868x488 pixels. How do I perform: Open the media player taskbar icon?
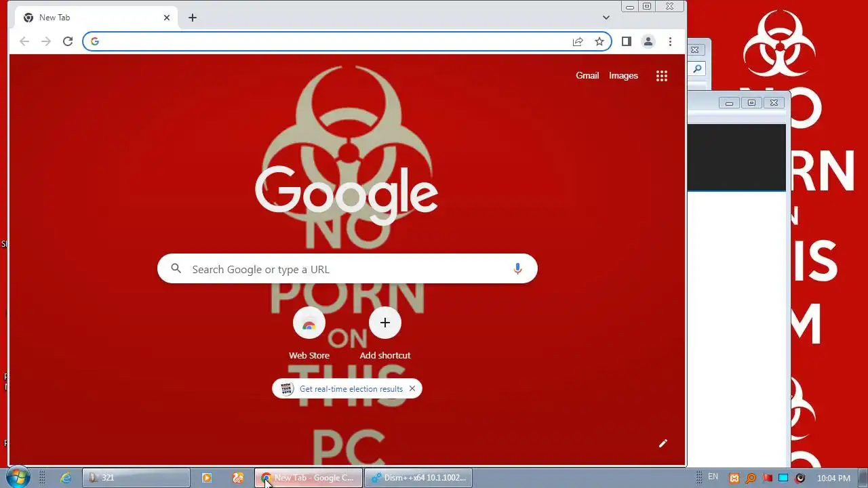coord(207,478)
